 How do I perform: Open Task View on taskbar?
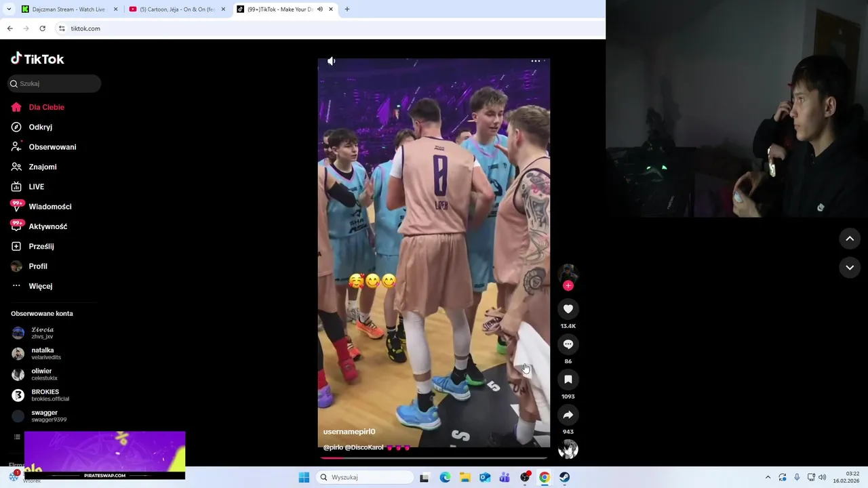(x=425, y=477)
